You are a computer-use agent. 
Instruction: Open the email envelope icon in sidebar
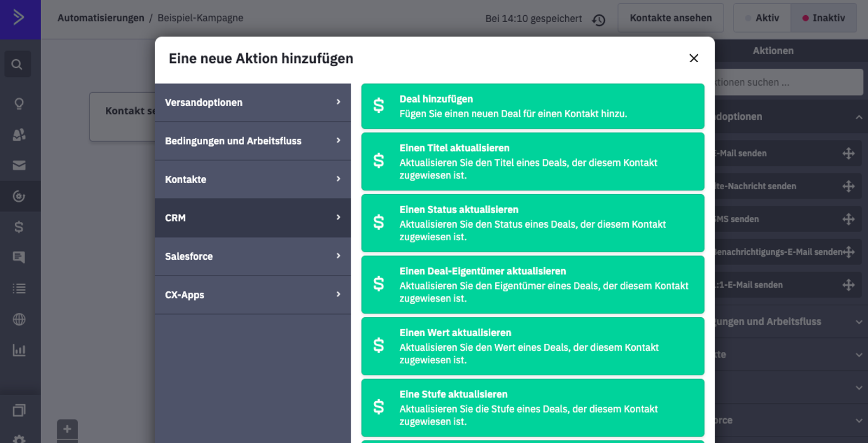click(x=19, y=165)
